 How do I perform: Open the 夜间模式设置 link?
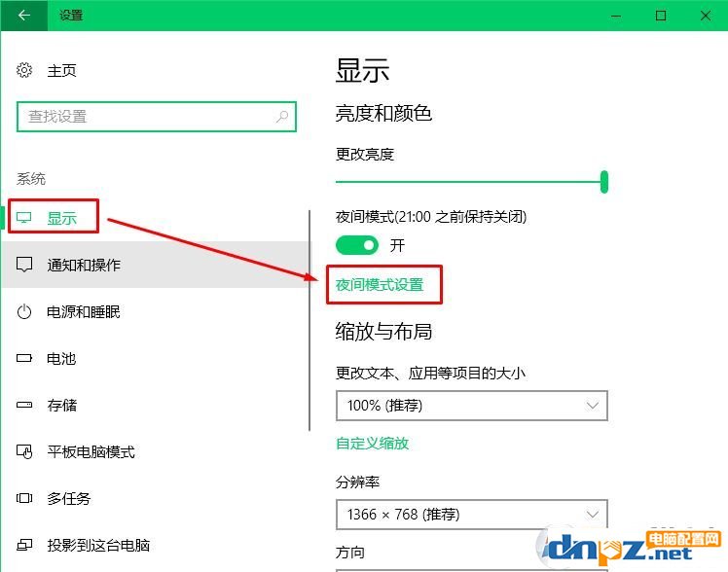click(x=380, y=284)
